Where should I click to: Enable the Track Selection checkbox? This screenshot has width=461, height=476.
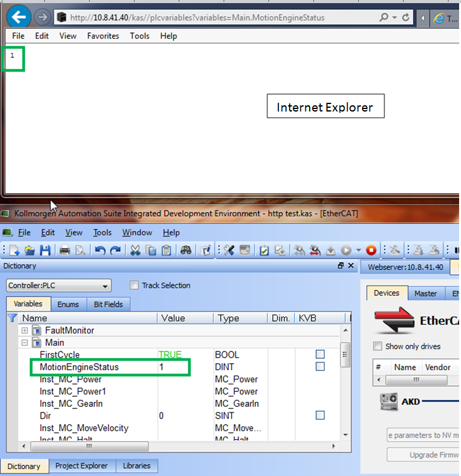click(134, 285)
